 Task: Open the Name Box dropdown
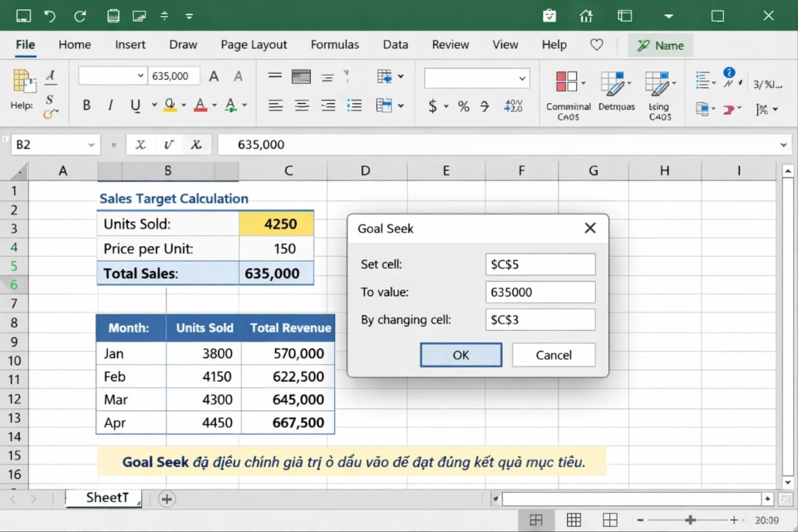coord(92,144)
